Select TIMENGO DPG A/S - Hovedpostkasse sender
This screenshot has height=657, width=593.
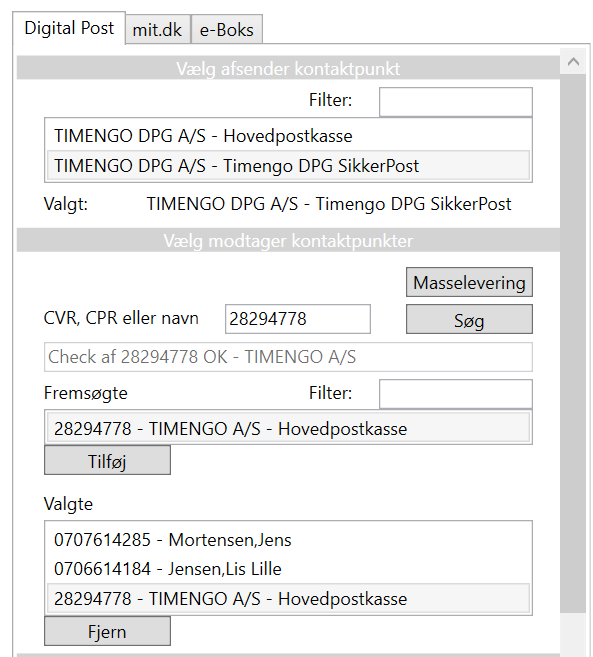(x=288, y=136)
